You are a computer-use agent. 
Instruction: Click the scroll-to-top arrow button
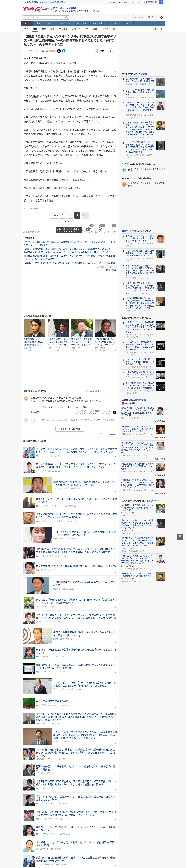pyautogui.click(x=180, y=536)
